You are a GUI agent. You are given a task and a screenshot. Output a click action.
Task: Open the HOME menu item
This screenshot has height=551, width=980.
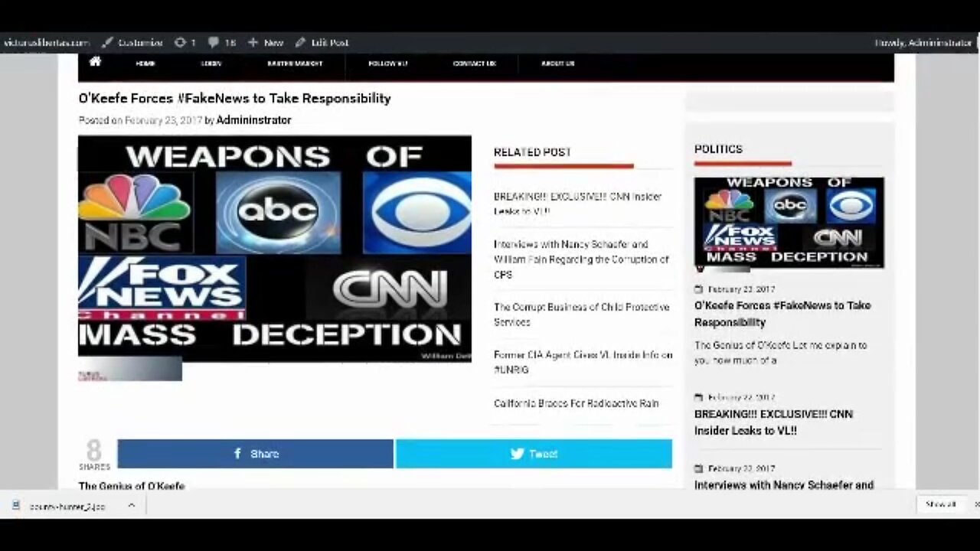[x=145, y=64]
